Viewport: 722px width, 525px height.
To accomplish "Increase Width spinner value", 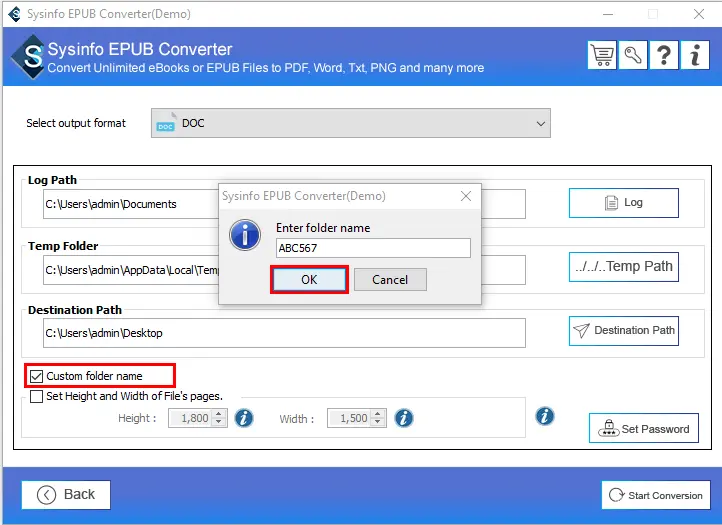I will [x=378, y=414].
